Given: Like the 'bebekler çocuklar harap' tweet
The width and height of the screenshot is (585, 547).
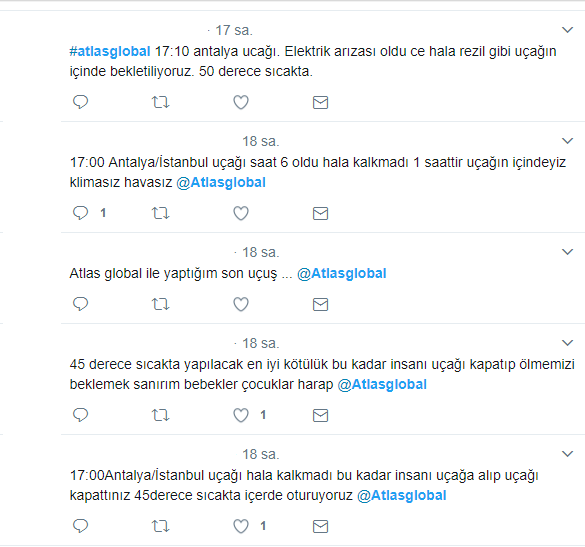Looking at the screenshot, I should pyautogui.click(x=241, y=415).
